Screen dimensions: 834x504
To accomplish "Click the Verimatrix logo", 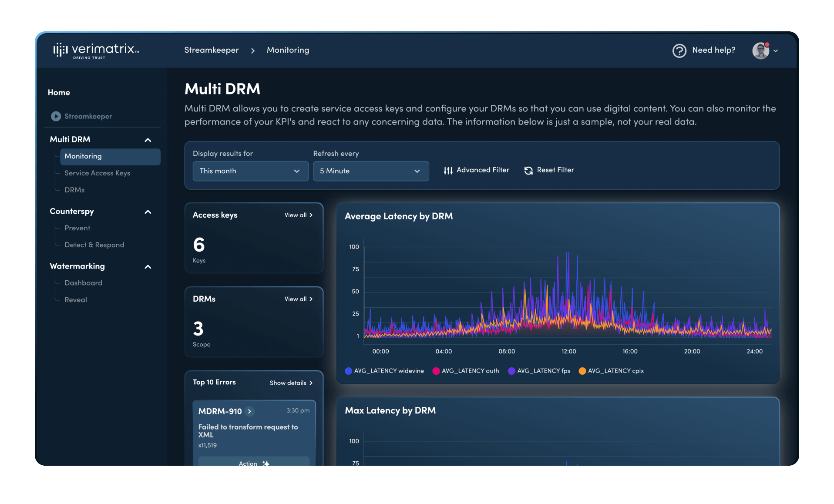I will coord(95,50).
